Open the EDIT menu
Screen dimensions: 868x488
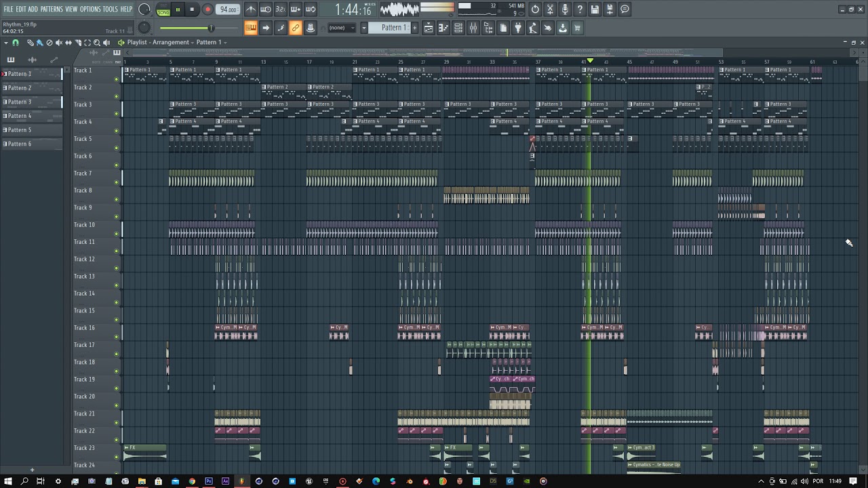tap(21, 9)
